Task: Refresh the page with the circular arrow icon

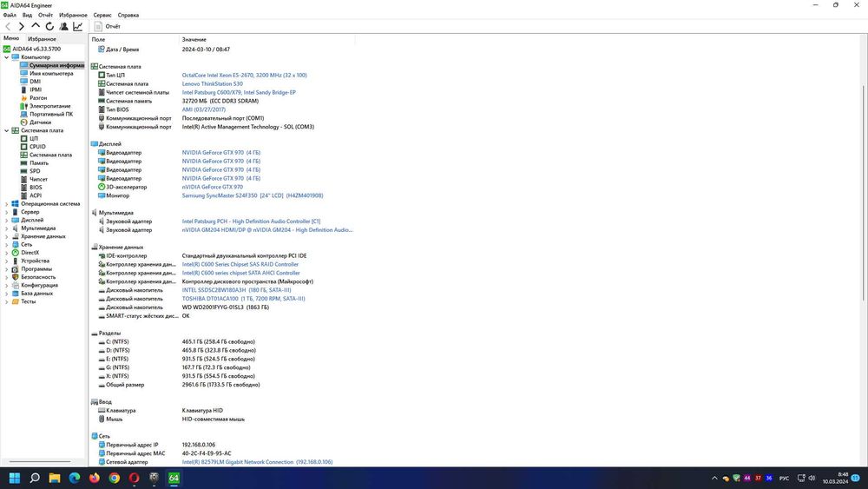Action: click(x=49, y=26)
